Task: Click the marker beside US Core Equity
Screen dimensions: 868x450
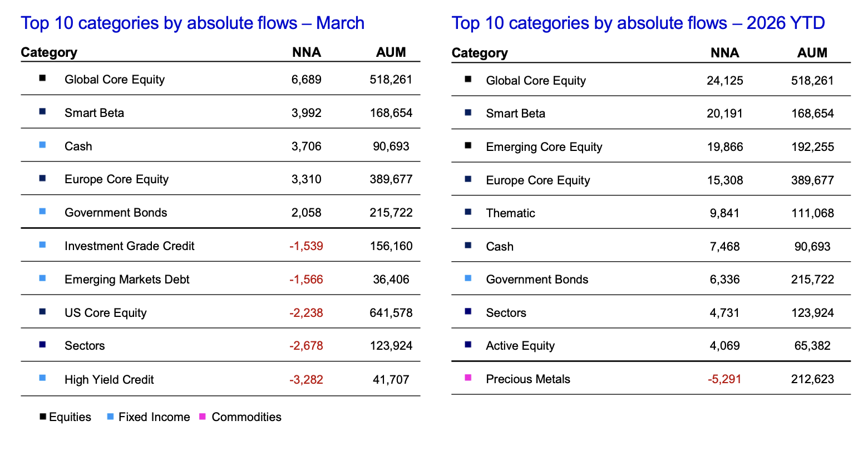Action: [x=42, y=311]
